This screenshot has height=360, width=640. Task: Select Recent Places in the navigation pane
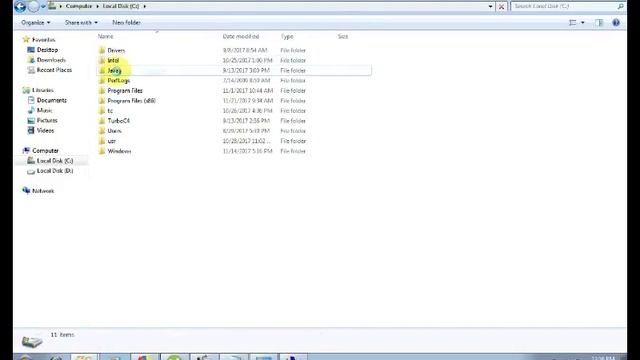point(54,70)
